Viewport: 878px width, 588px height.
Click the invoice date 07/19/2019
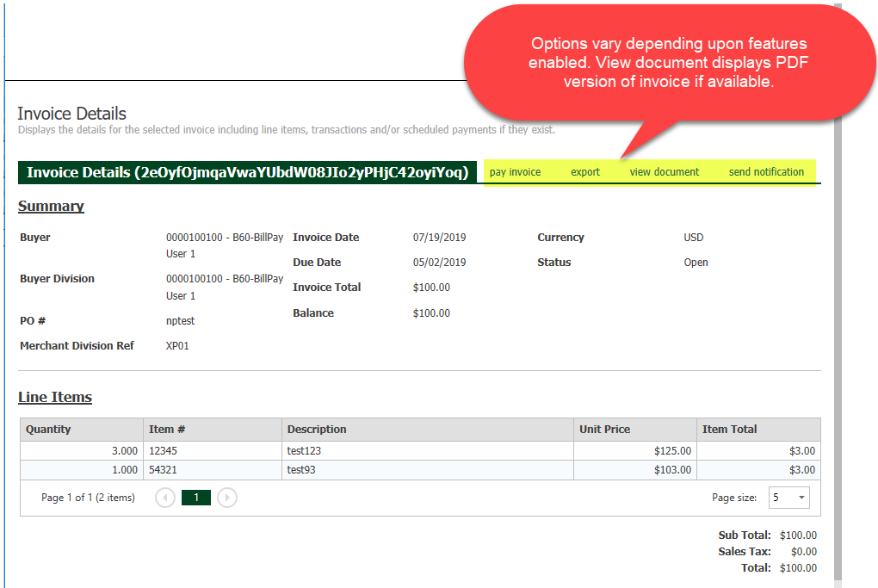[x=440, y=238]
